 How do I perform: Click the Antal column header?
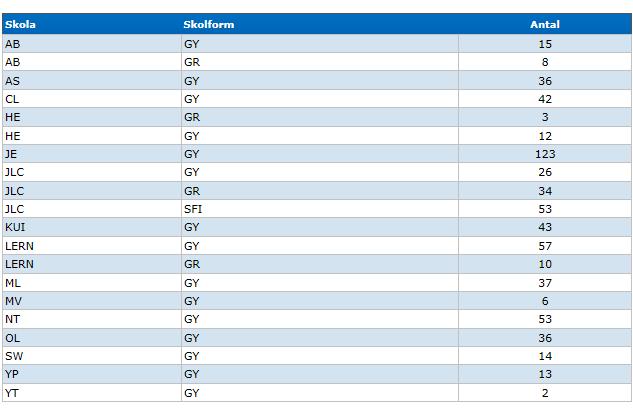545,24
